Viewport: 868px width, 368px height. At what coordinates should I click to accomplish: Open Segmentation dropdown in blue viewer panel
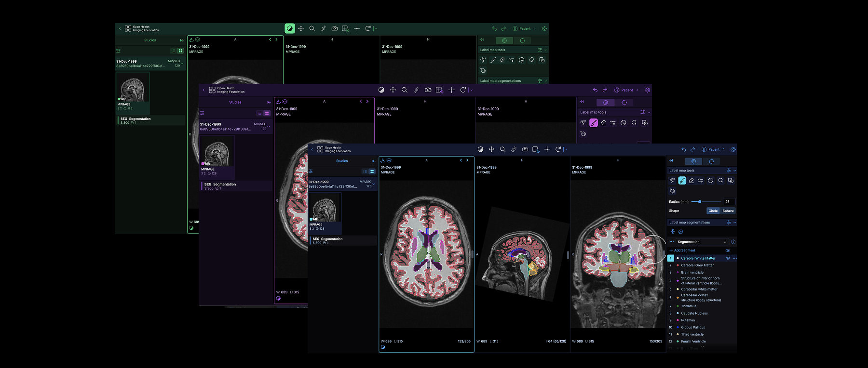tap(702, 242)
